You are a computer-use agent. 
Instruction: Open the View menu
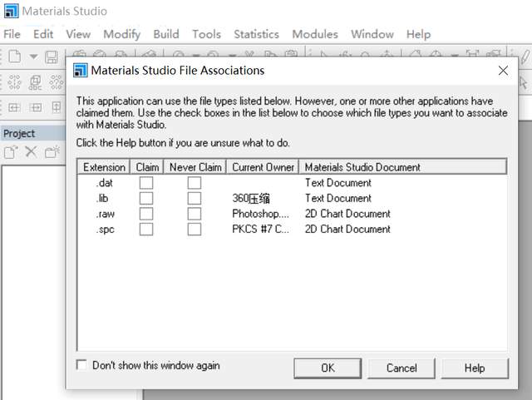78,34
